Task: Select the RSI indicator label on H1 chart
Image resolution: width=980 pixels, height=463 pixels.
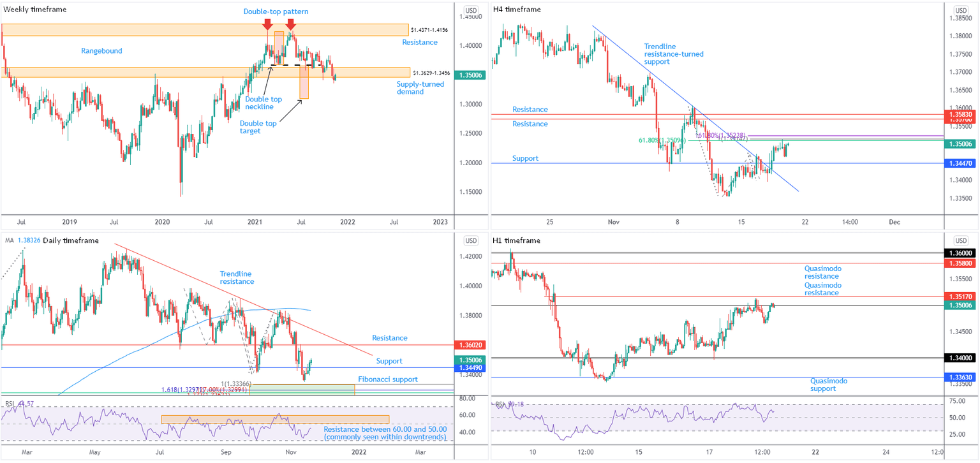Action: coord(500,404)
